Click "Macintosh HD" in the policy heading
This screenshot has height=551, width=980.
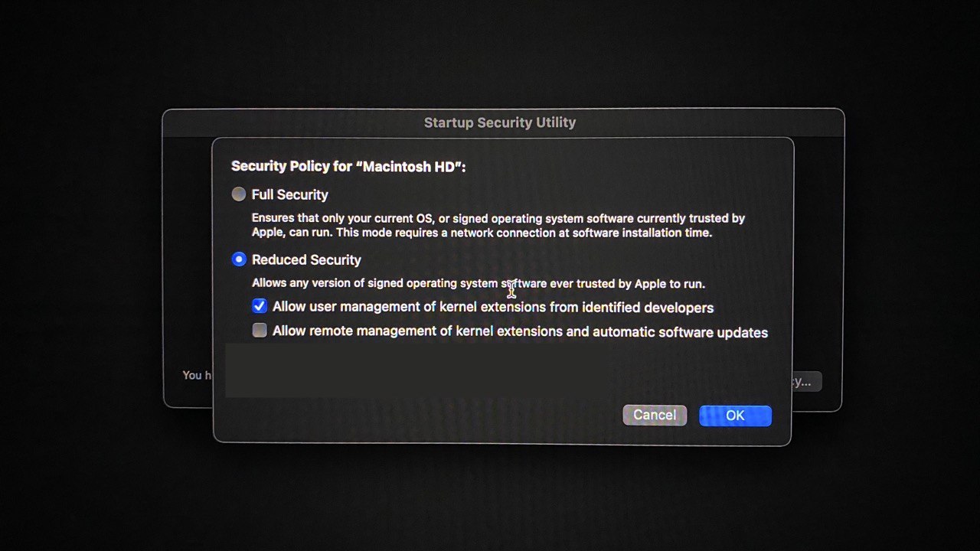[410, 166]
